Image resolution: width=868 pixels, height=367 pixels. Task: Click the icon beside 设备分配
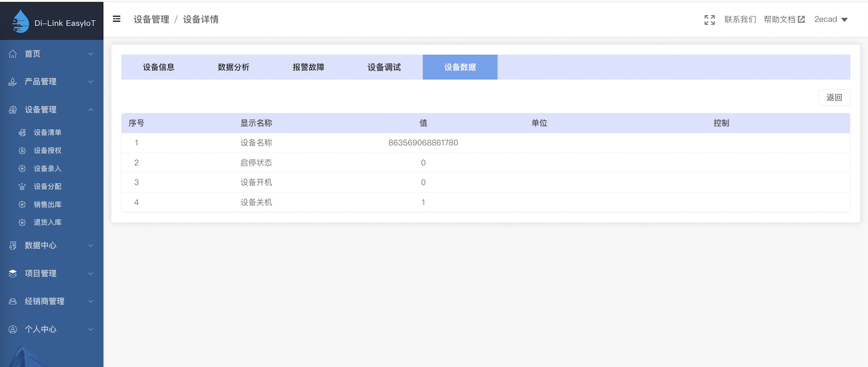pyautogui.click(x=22, y=186)
